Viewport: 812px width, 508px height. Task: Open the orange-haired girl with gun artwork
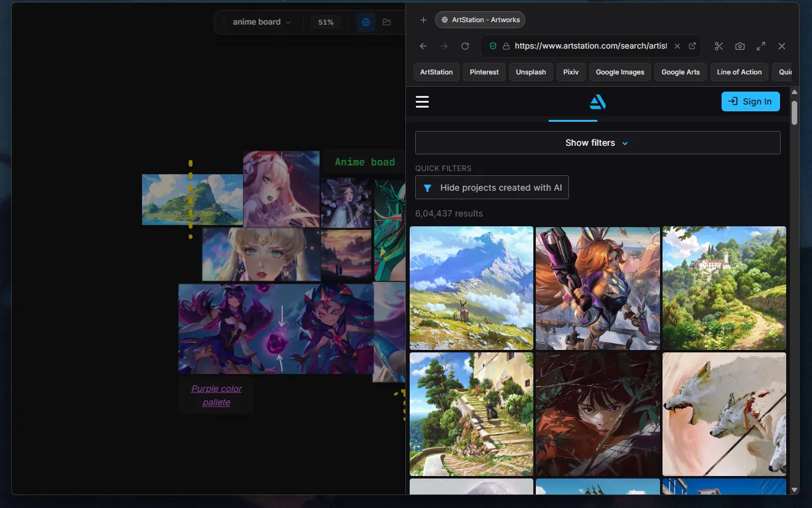598,288
